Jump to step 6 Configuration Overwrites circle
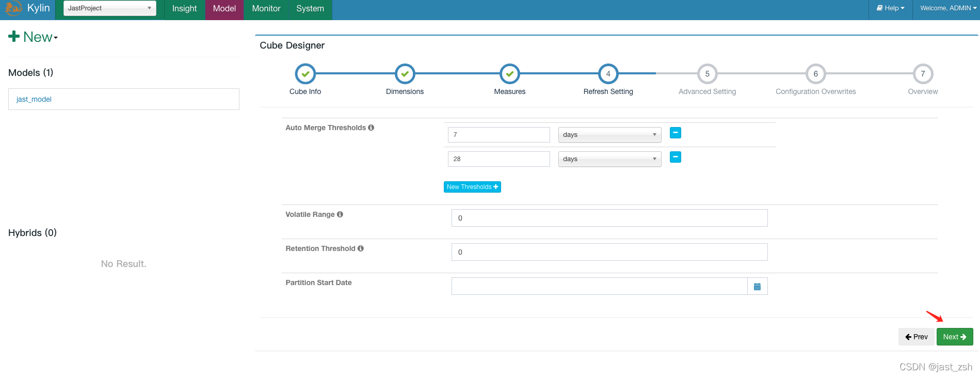This screenshot has width=980, height=377. coord(816,74)
